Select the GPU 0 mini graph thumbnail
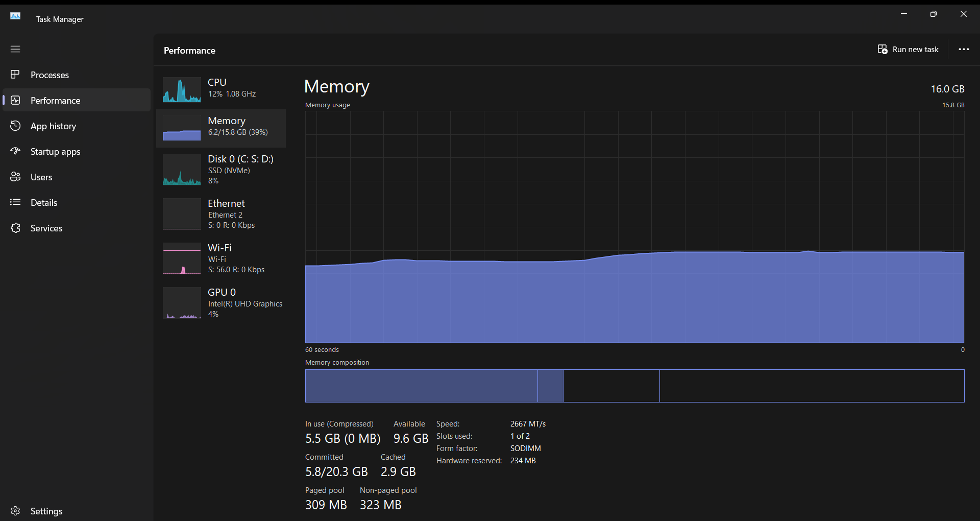 [182, 303]
